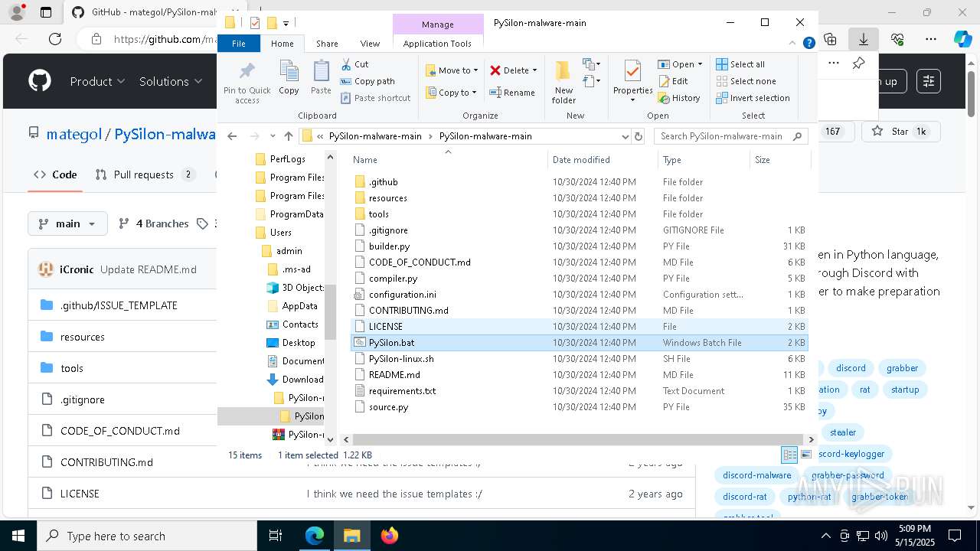Screen dimensions: 980x551
Task: Open Pull requests tab on GitHub
Action: tap(145, 174)
